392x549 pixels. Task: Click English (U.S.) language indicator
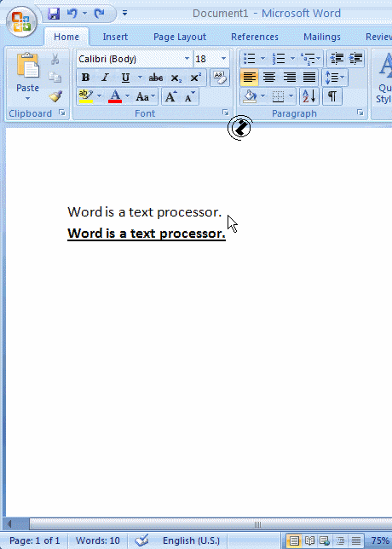coord(191,541)
